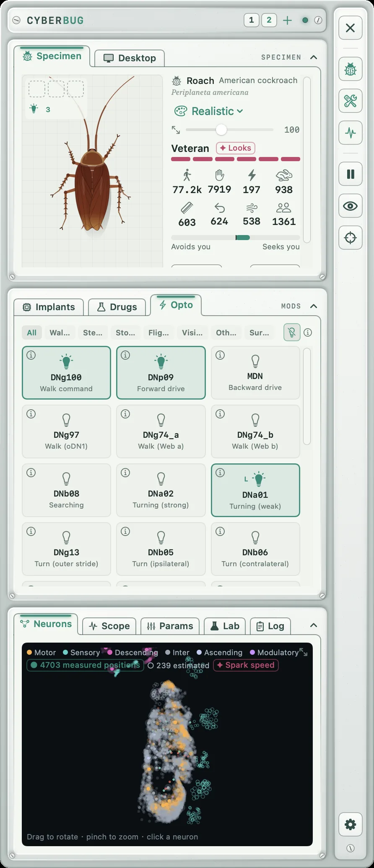
Task: Open info icon on DNg13 card
Action: (x=31, y=531)
